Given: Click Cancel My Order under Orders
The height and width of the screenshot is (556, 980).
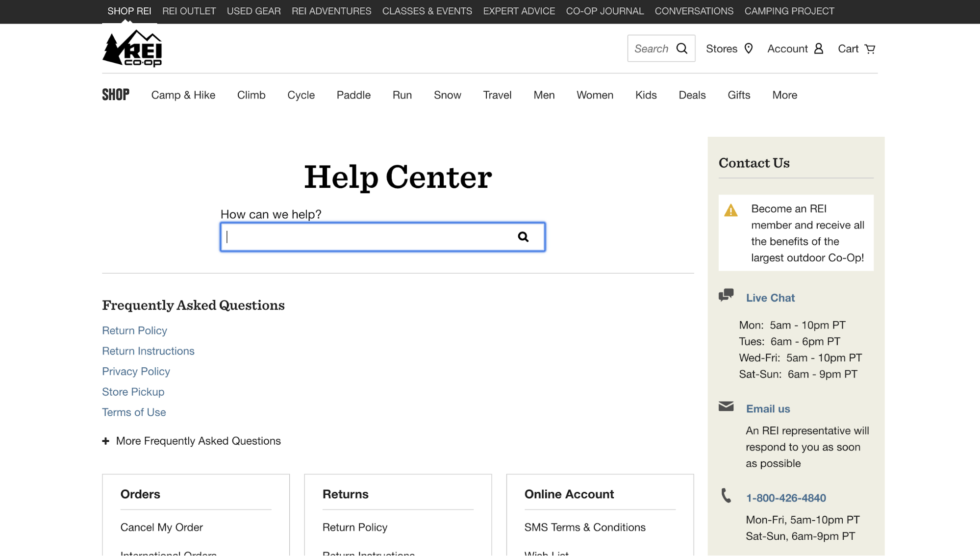Looking at the screenshot, I should coord(162,527).
